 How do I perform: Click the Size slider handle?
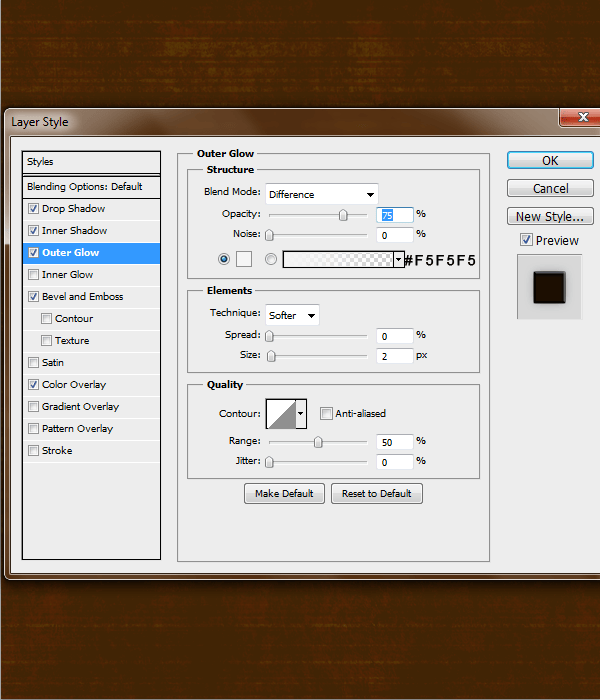tap(271, 356)
